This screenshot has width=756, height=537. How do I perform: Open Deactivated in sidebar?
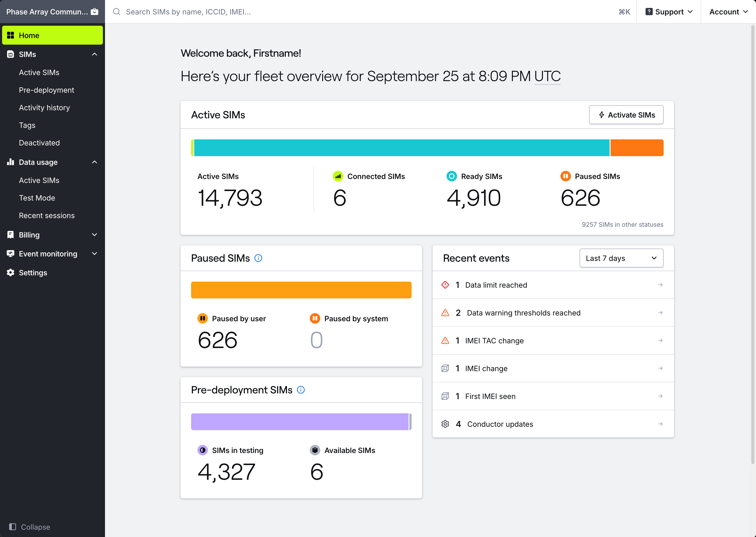39,143
